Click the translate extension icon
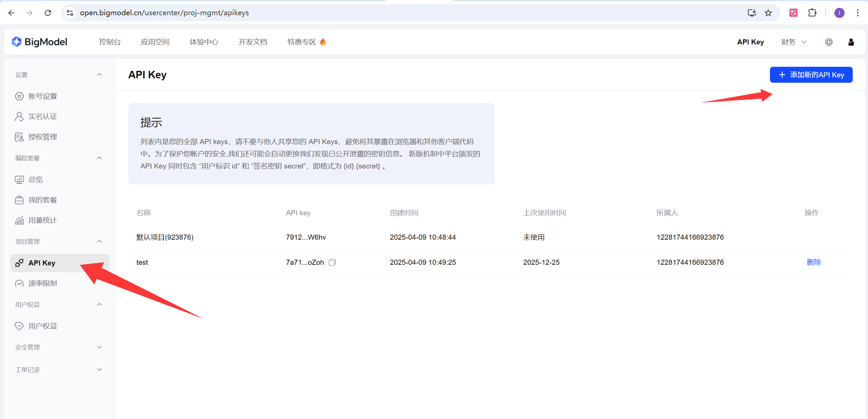The image size is (868, 419). pos(793,13)
